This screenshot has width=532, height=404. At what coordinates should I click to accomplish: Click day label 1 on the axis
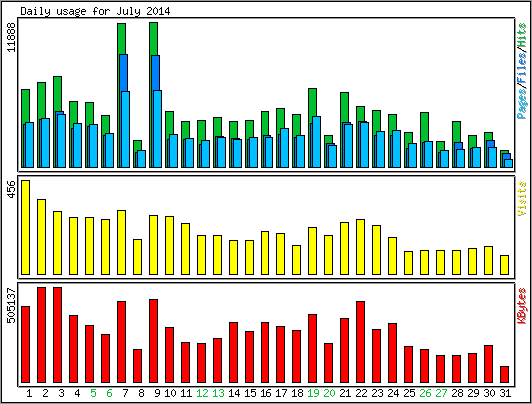click(29, 393)
